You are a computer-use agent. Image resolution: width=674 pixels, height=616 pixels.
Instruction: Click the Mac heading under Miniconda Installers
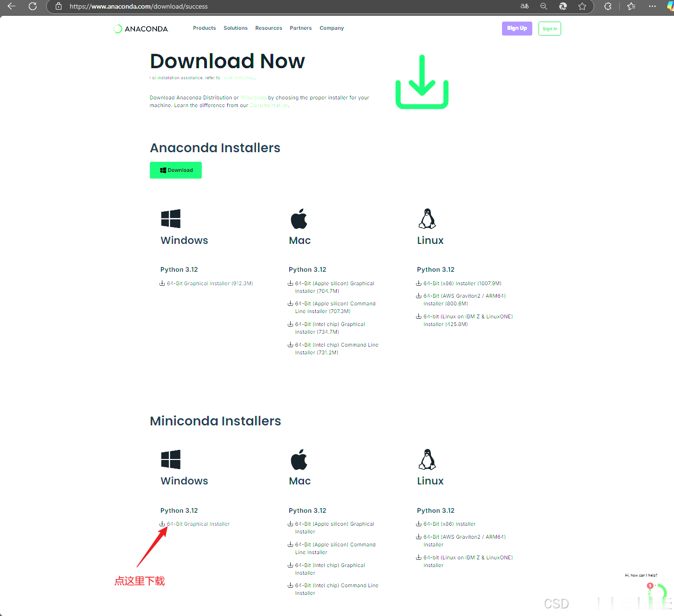[x=300, y=481]
